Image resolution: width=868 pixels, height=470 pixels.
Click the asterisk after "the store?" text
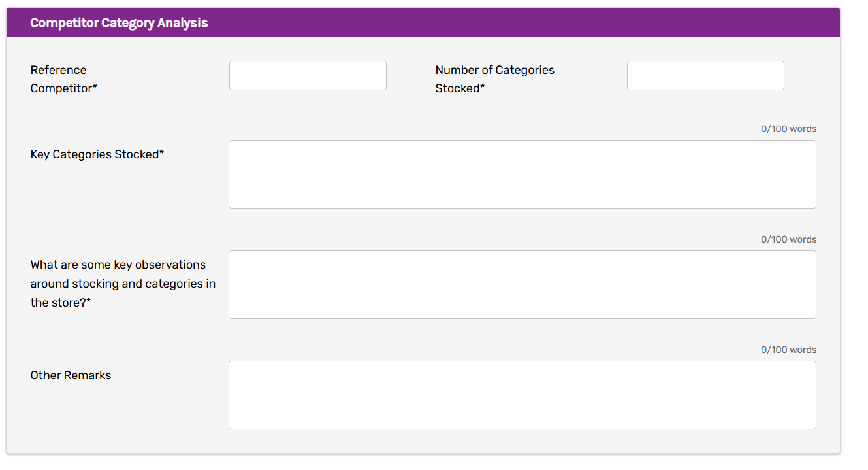coord(89,302)
